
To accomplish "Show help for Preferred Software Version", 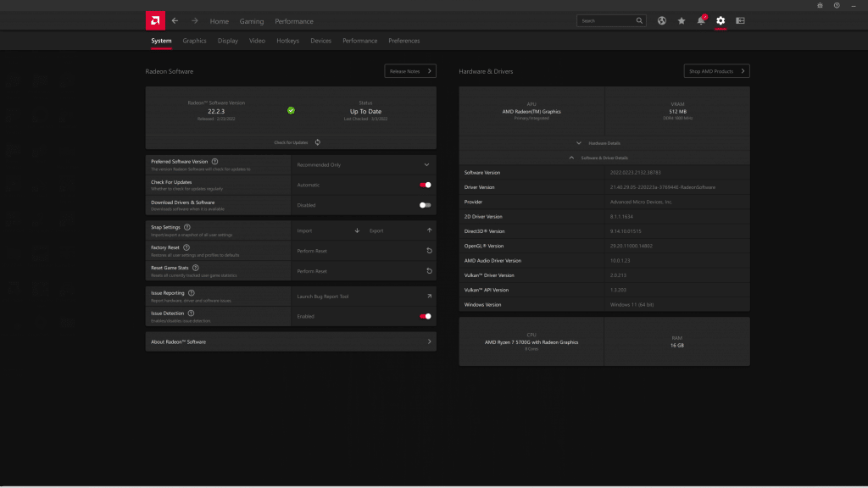I will pos(214,162).
